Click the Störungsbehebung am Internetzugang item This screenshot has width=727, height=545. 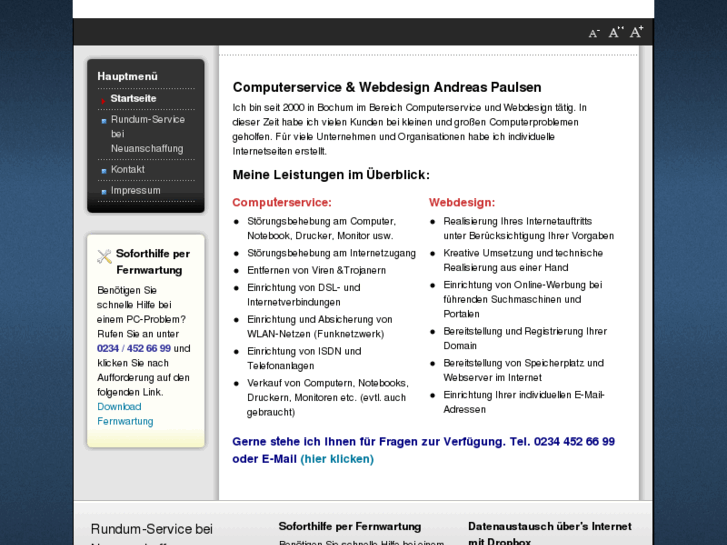coord(331,253)
